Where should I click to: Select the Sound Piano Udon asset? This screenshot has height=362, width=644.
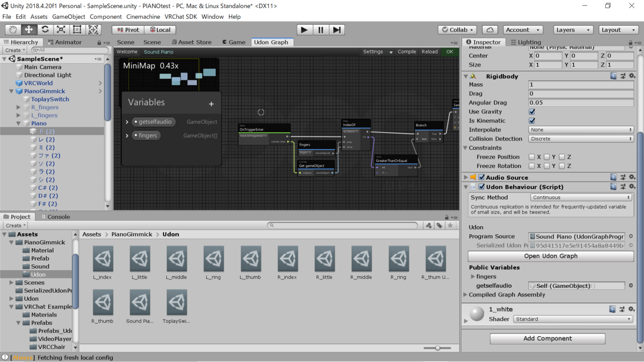140,307
